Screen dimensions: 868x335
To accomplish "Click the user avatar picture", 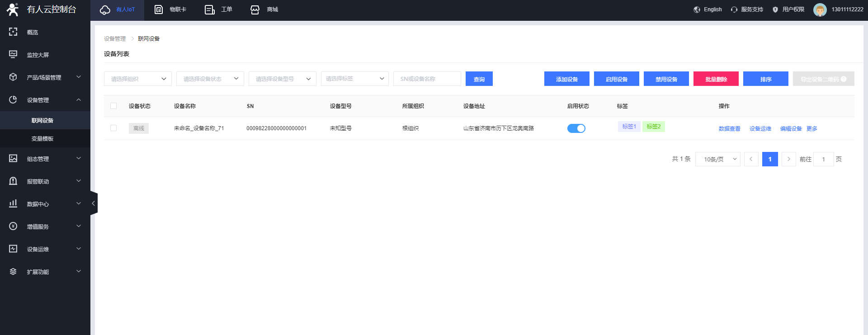I will (820, 9).
